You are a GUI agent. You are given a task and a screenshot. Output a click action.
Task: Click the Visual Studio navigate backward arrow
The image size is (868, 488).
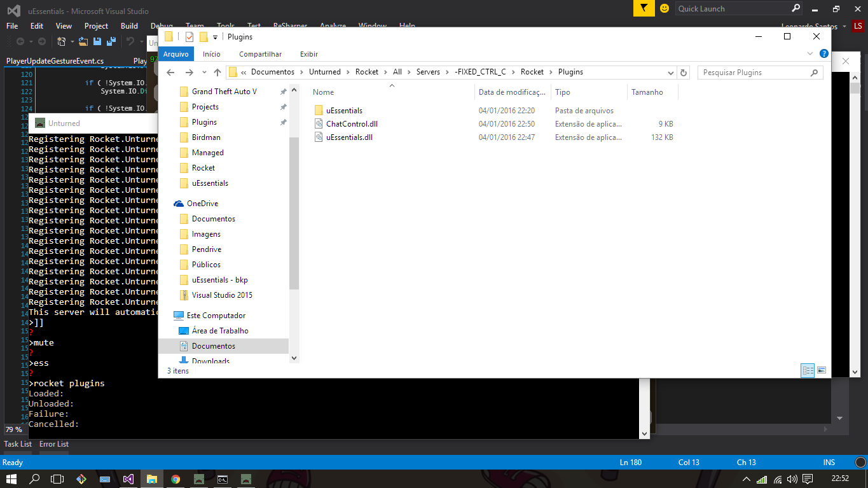[x=20, y=41]
